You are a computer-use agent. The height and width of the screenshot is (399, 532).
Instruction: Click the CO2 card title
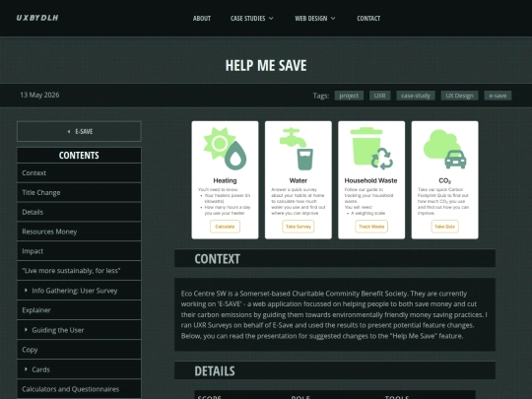(444, 181)
